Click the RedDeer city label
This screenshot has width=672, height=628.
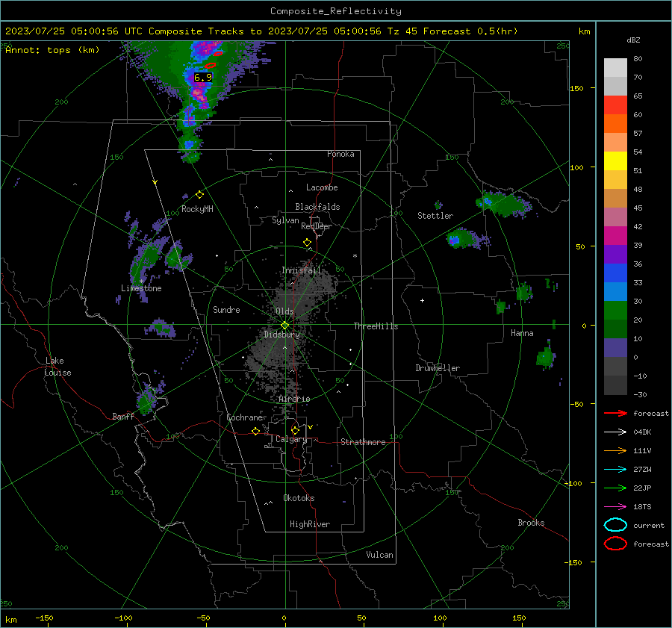coord(317,226)
